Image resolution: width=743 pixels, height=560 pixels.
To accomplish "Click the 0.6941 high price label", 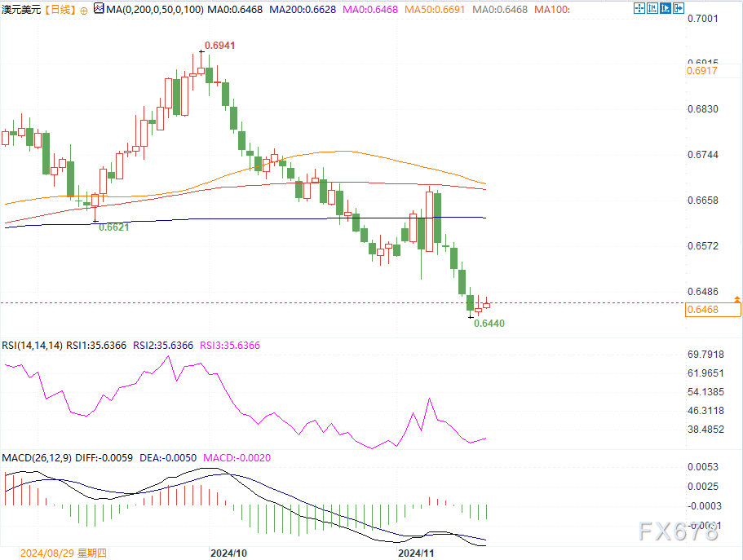I will click(x=219, y=46).
